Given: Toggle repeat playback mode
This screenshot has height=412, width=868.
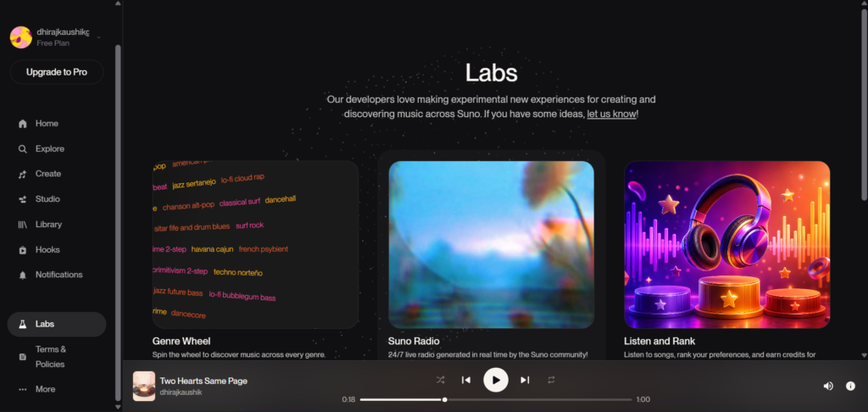Looking at the screenshot, I should (x=551, y=380).
